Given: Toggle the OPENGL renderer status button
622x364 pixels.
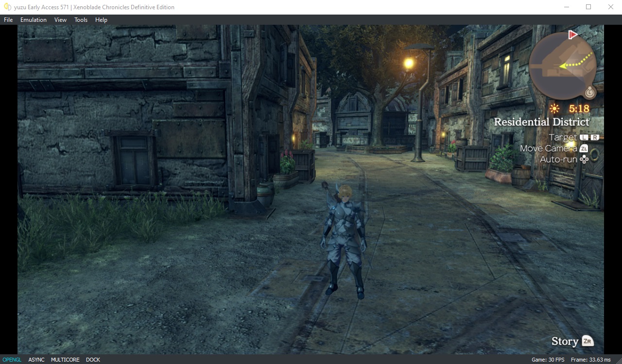Looking at the screenshot, I should [12, 360].
